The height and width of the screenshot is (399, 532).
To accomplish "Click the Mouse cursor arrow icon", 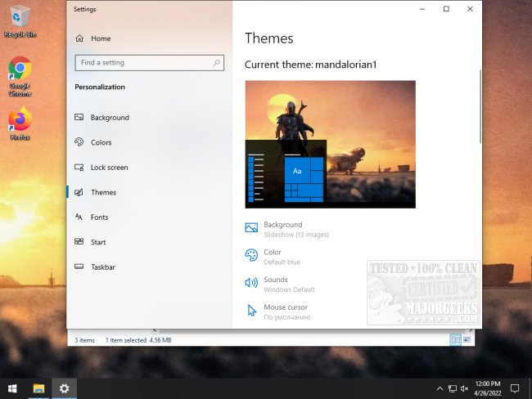I will pos(251,310).
